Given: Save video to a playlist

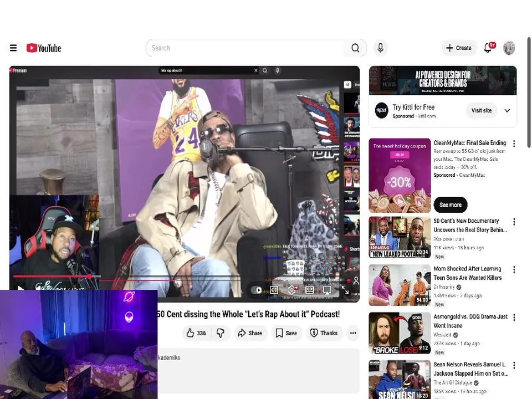Looking at the screenshot, I should tap(287, 333).
